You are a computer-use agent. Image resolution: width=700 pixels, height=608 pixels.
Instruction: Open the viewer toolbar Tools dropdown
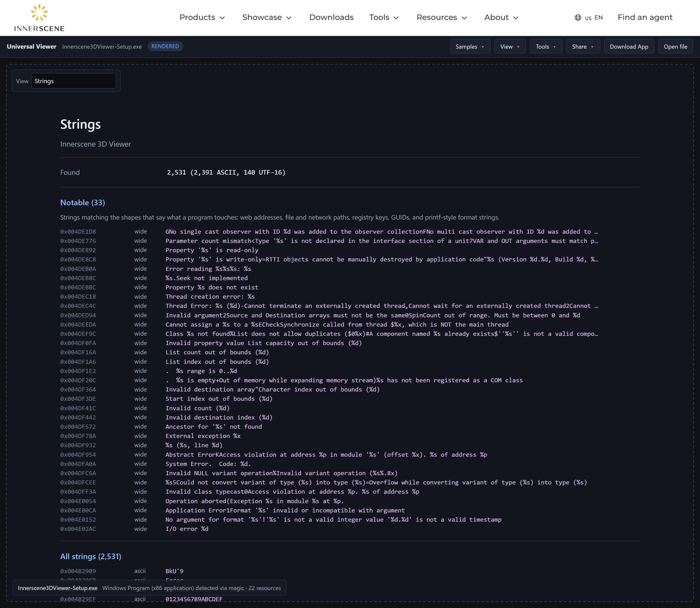pyautogui.click(x=546, y=46)
